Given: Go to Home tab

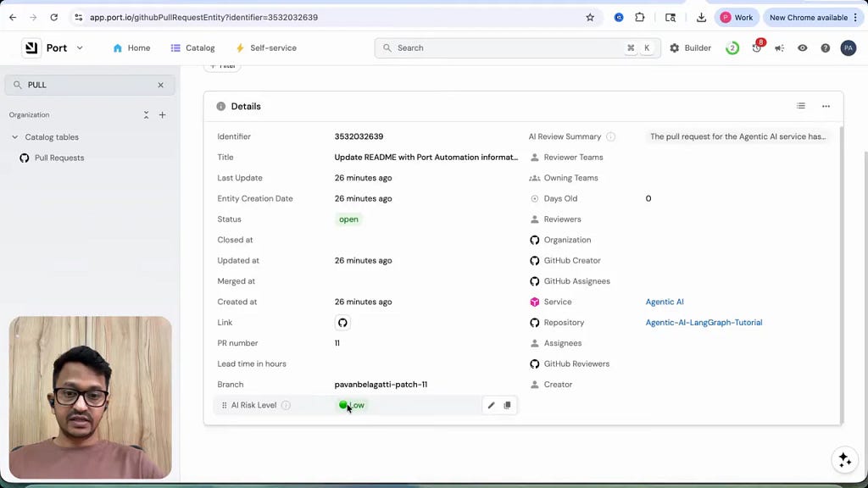Looking at the screenshot, I should coord(131,48).
